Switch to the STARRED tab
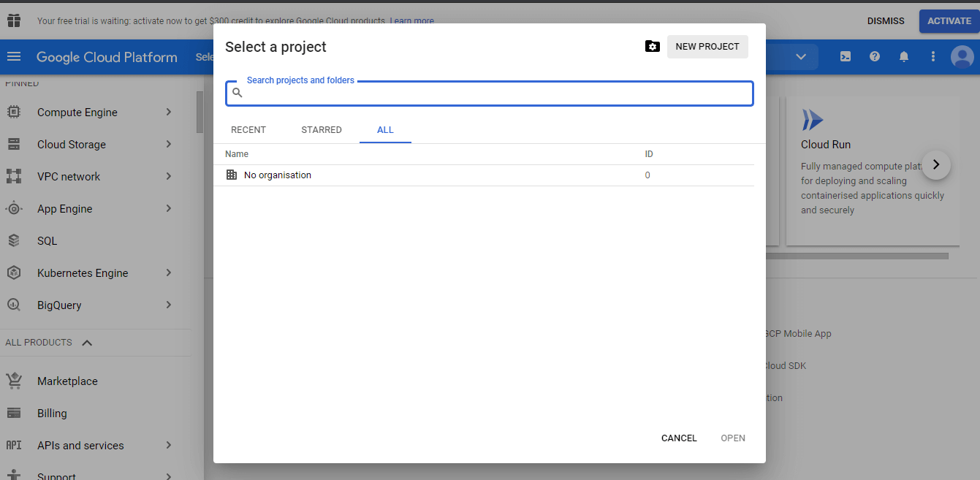 [322, 129]
